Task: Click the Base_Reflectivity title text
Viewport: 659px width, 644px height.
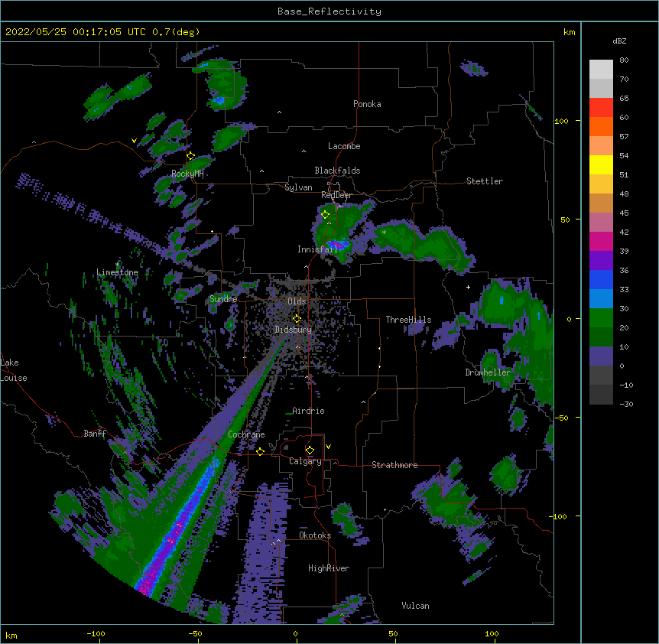Action: coord(329,11)
